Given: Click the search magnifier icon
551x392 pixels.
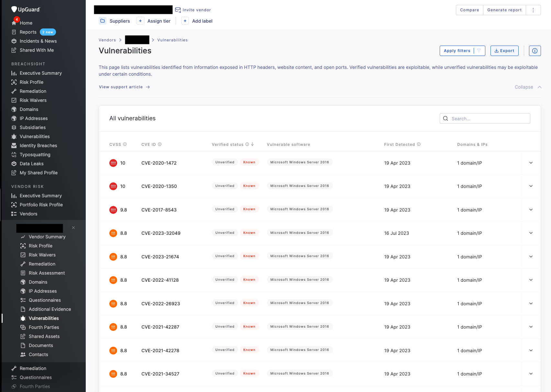Looking at the screenshot, I should 446,118.
